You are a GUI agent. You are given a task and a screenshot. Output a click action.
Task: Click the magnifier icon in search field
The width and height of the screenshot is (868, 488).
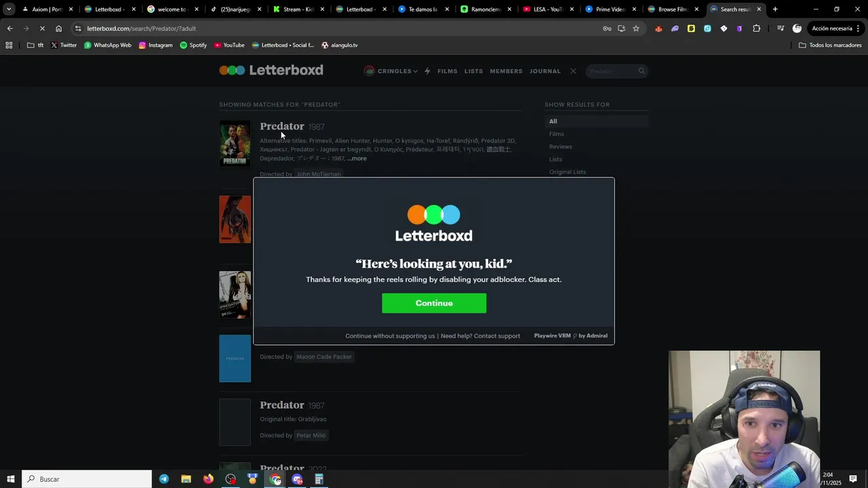click(642, 71)
